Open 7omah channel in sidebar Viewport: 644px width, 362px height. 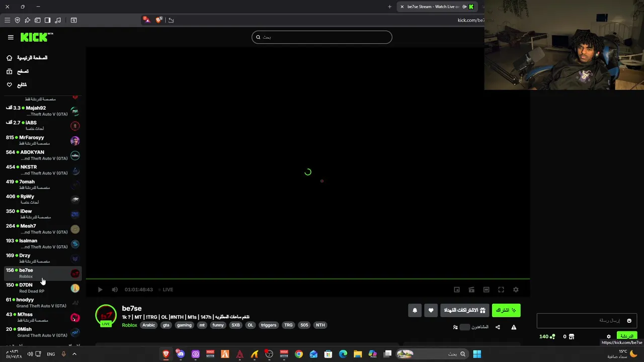point(43,185)
